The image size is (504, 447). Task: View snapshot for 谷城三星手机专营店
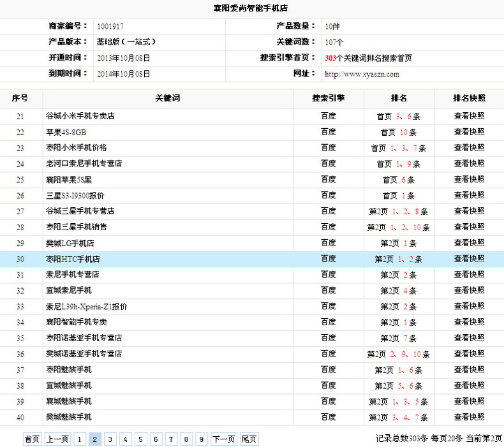click(469, 211)
